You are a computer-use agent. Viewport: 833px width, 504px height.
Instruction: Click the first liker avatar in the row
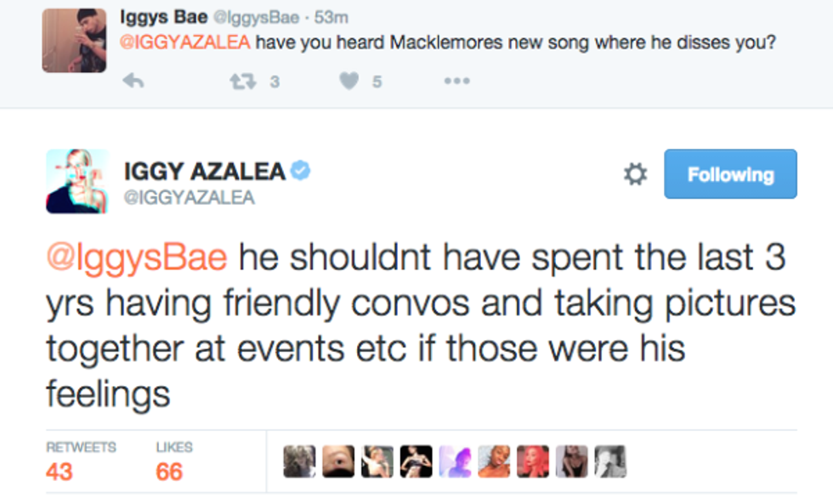point(299,461)
